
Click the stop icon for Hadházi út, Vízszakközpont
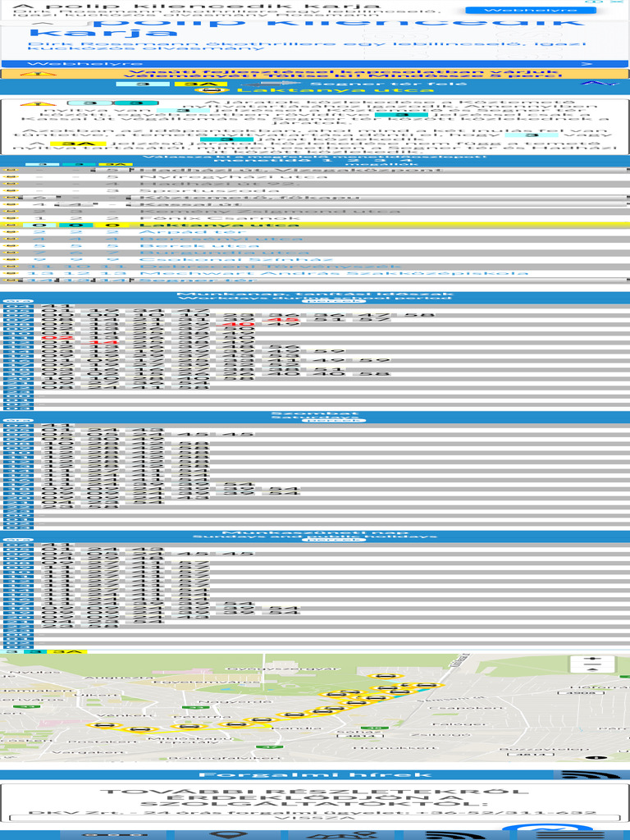pyautogui.click(x=11, y=170)
